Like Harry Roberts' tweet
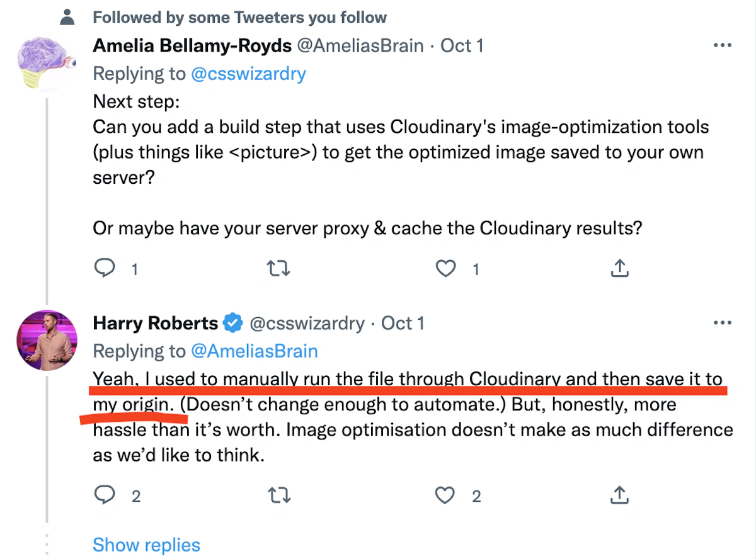Image resolution: width=756 pixels, height=559 pixels. pyautogui.click(x=446, y=496)
